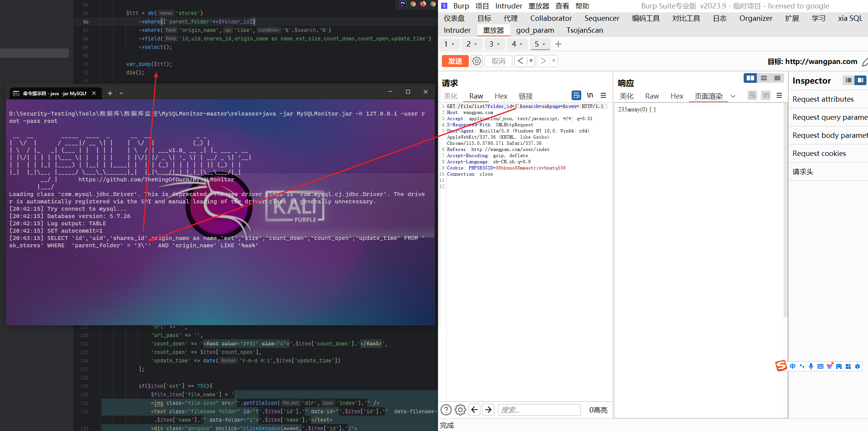Switch to the Sequencer tool tab
The width and height of the screenshot is (868, 431).
(x=602, y=18)
